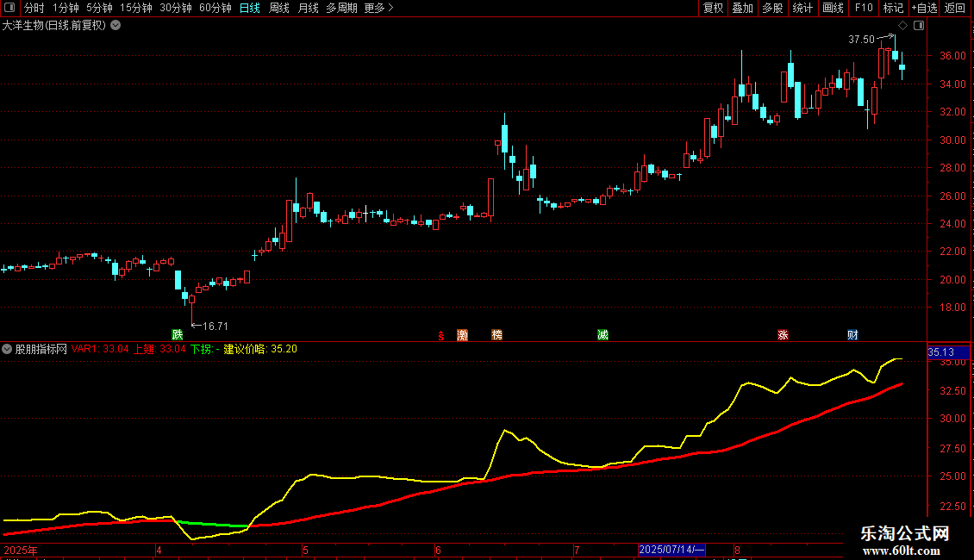Add stock via +自选 button
Viewport: 974px width, 560px height.
coord(924,8)
